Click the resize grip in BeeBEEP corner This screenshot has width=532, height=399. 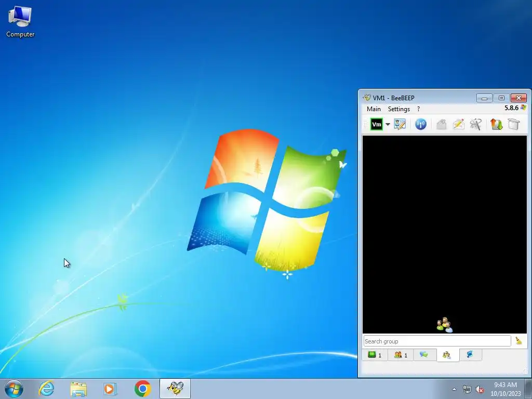[525, 371]
